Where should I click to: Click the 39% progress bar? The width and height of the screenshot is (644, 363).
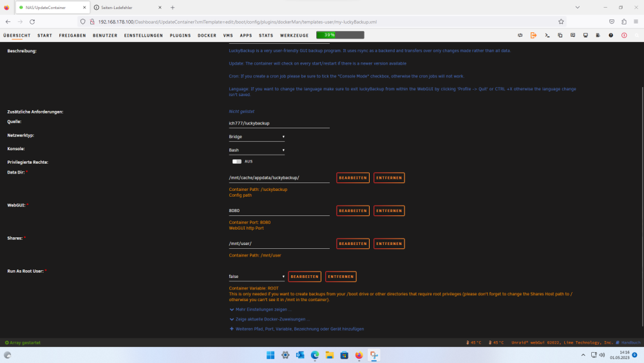click(x=340, y=35)
